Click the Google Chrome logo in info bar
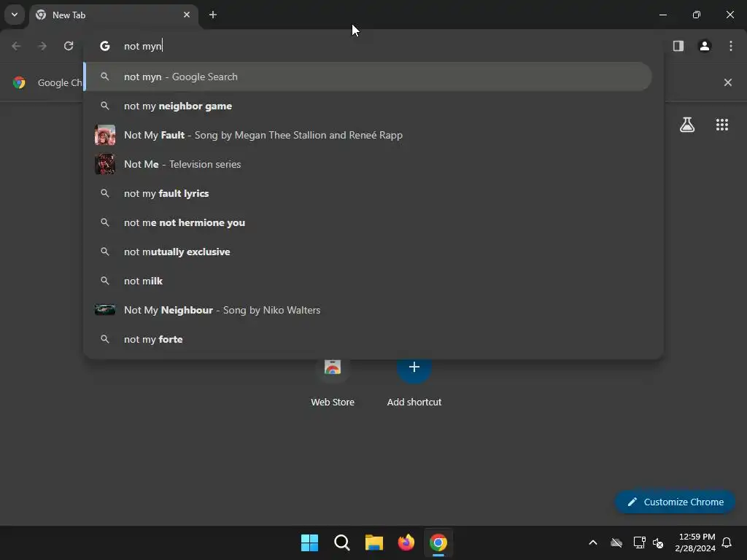The width and height of the screenshot is (747, 560). 19,82
